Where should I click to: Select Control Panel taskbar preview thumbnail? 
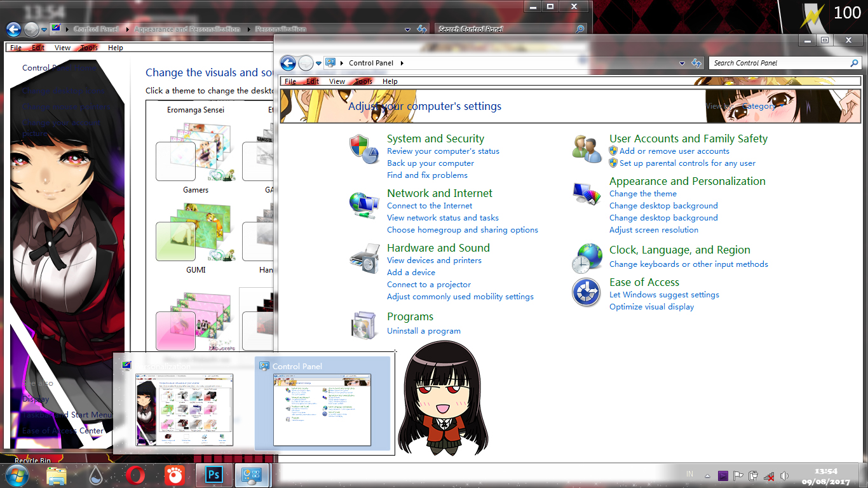pyautogui.click(x=322, y=404)
